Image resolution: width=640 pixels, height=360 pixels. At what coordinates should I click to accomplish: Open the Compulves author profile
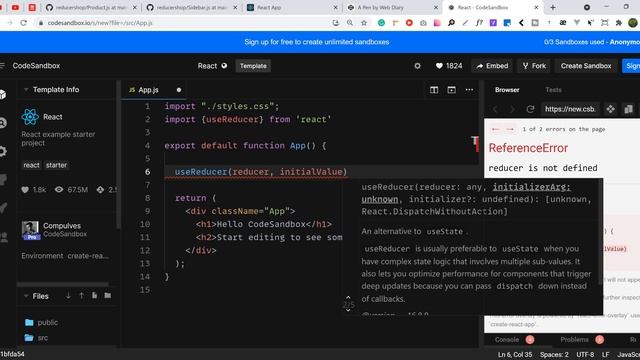pyautogui.click(x=54, y=230)
